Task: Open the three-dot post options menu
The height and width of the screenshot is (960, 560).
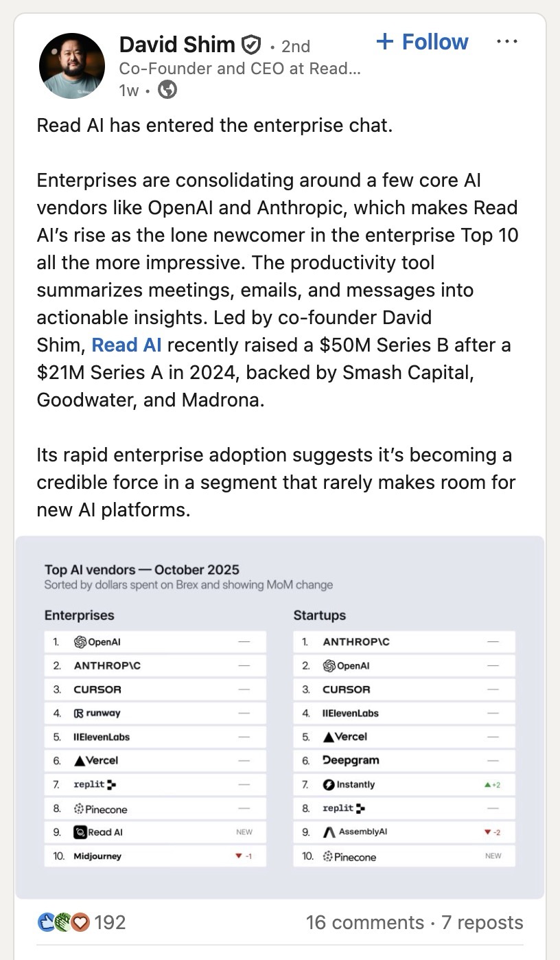Action: point(506,41)
